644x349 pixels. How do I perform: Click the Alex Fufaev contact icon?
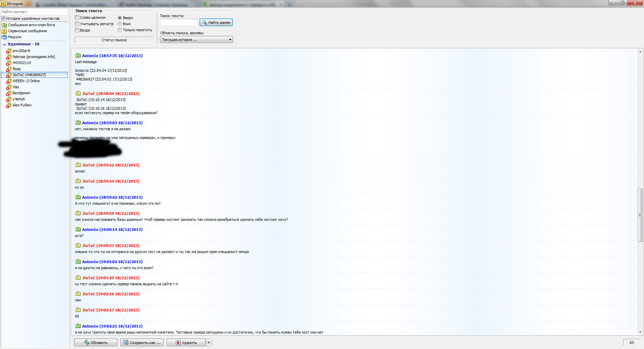pos(9,105)
